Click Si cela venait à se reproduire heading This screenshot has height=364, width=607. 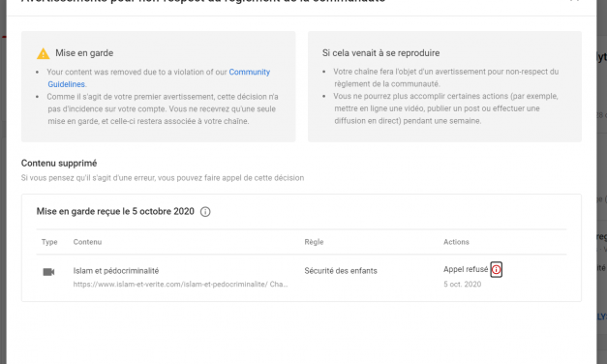click(x=380, y=53)
